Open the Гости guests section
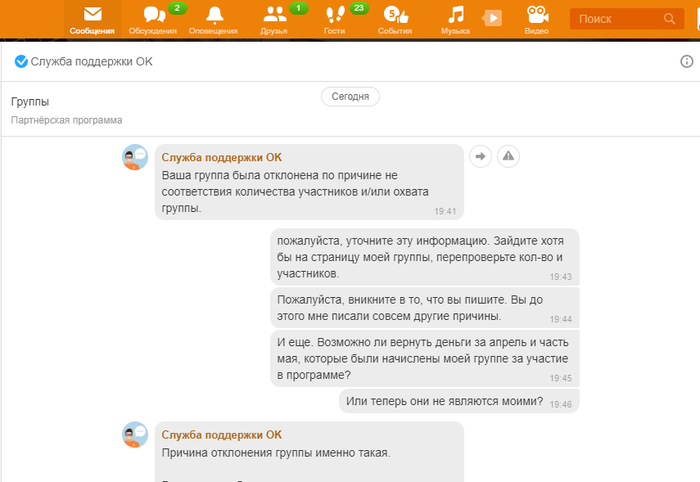 (334, 20)
